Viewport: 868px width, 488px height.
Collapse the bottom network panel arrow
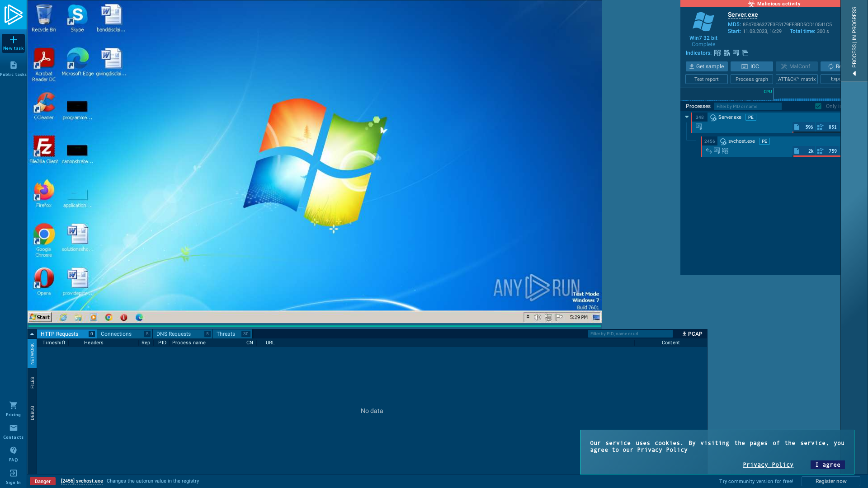pos(32,334)
